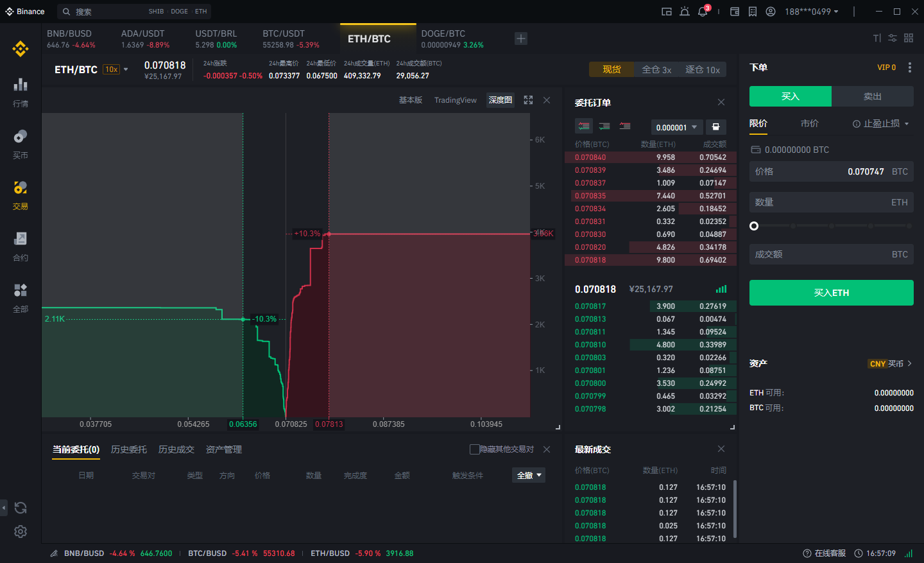Viewport: 924px width, 563px height.
Task: Open the 资产管理 asset management tab
Action: 224,449
